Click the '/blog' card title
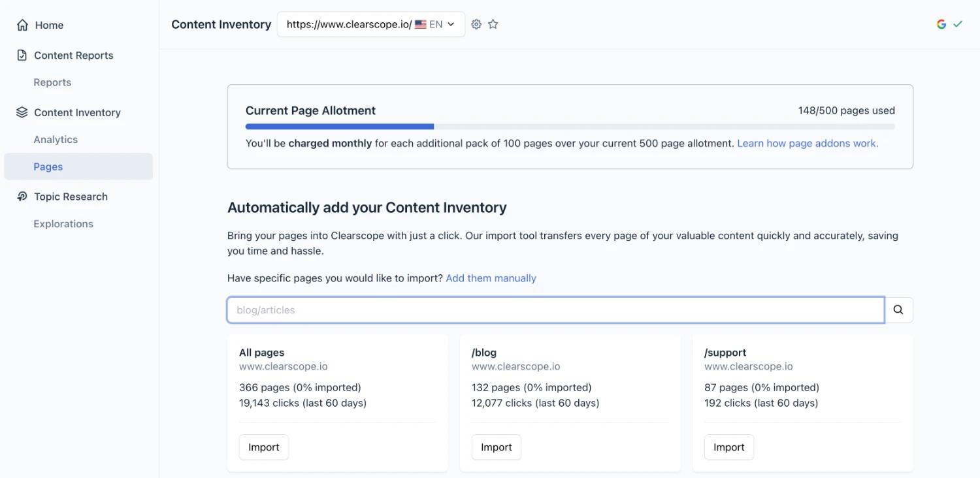Image resolution: width=980 pixels, height=478 pixels. click(484, 353)
